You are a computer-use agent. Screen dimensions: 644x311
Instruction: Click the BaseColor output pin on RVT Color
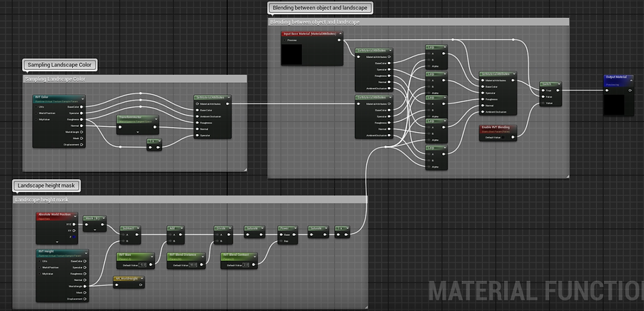pyautogui.click(x=81, y=107)
